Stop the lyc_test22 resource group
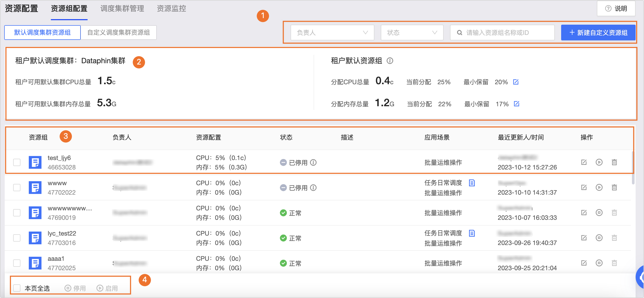Screen dimensions: 644x298 click(599, 238)
